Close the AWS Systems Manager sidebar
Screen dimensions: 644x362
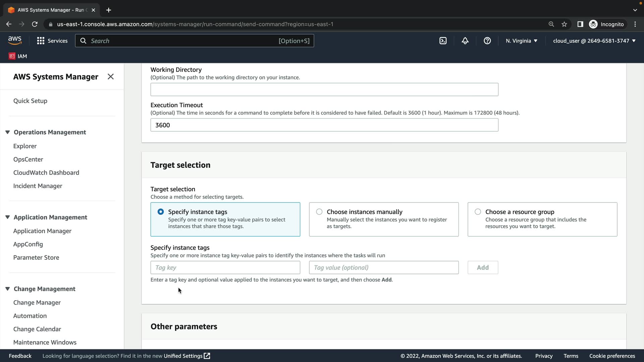pos(110,77)
